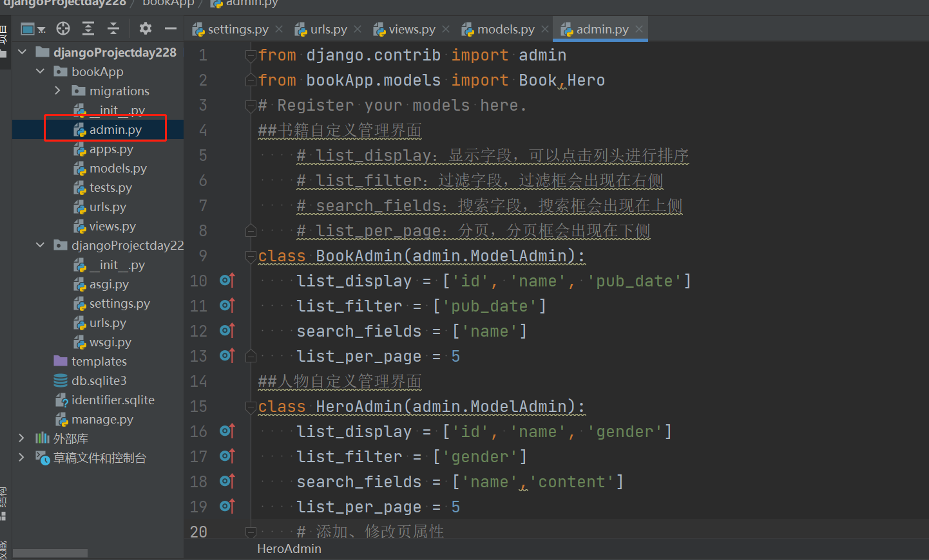This screenshot has width=929, height=560.
Task: Click the BookAdmin class name on line 9
Action: [359, 256]
